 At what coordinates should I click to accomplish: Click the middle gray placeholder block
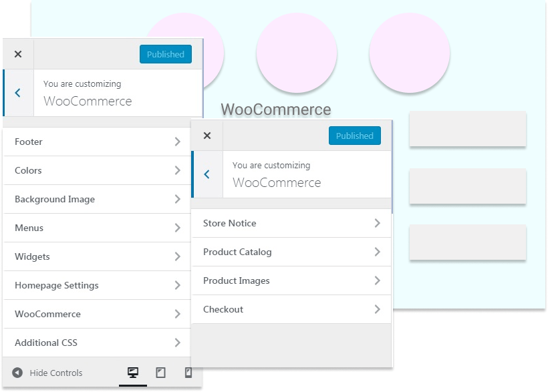tap(468, 186)
